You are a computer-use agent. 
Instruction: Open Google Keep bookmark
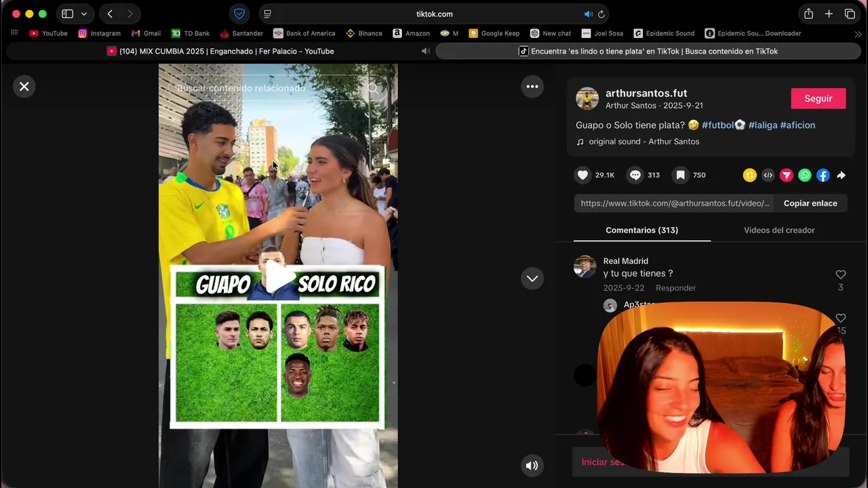click(494, 33)
